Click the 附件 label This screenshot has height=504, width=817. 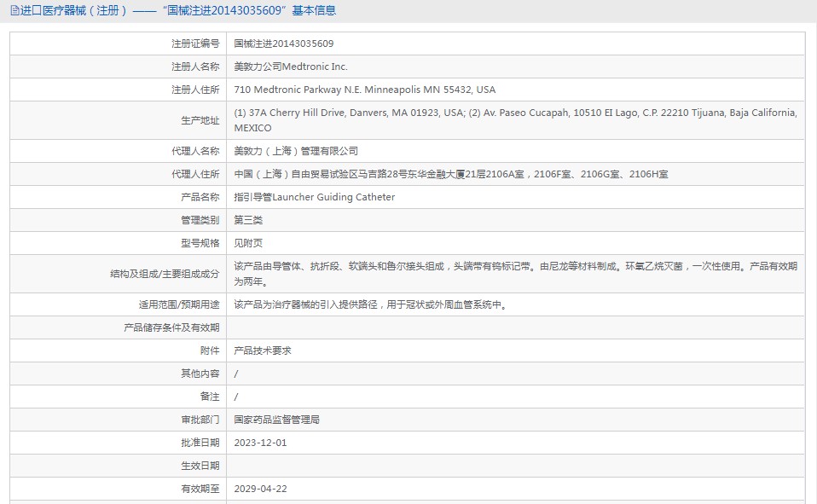tap(210, 350)
